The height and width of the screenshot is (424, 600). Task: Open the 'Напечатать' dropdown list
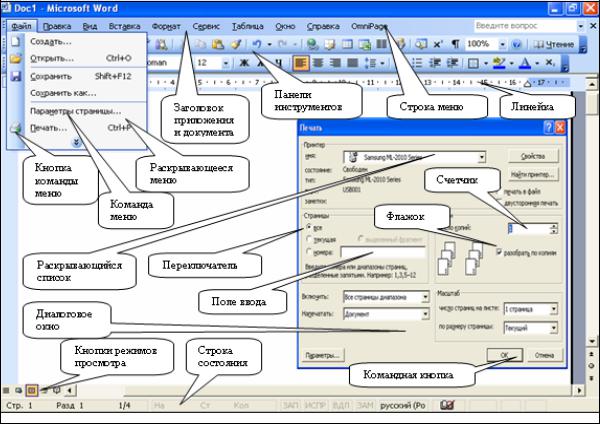pos(425,314)
